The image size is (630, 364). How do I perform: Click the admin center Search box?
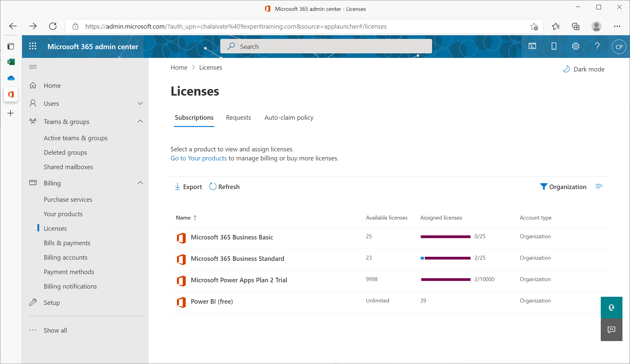(326, 46)
